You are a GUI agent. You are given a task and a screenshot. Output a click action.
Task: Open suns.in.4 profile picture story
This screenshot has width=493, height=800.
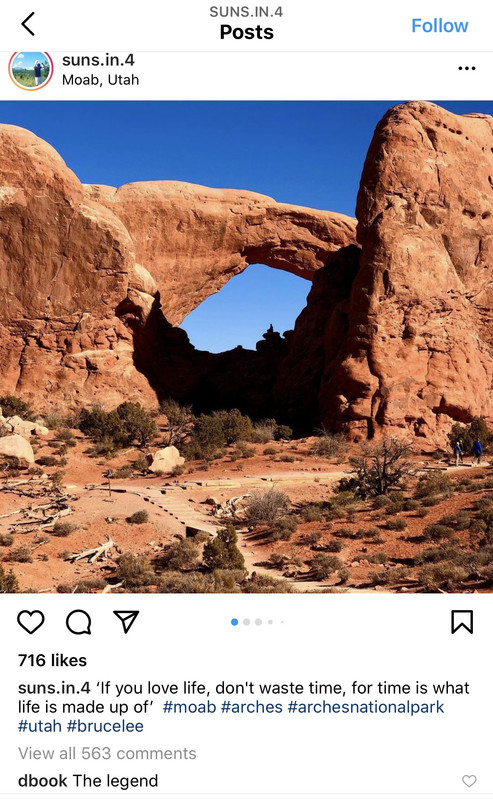[x=31, y=70]
